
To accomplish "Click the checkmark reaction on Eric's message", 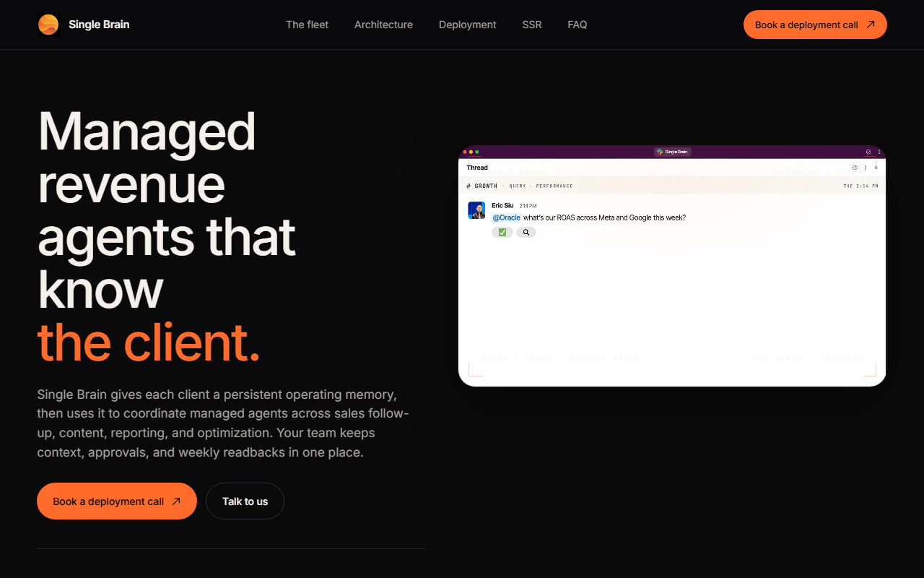I will (502, 233).
